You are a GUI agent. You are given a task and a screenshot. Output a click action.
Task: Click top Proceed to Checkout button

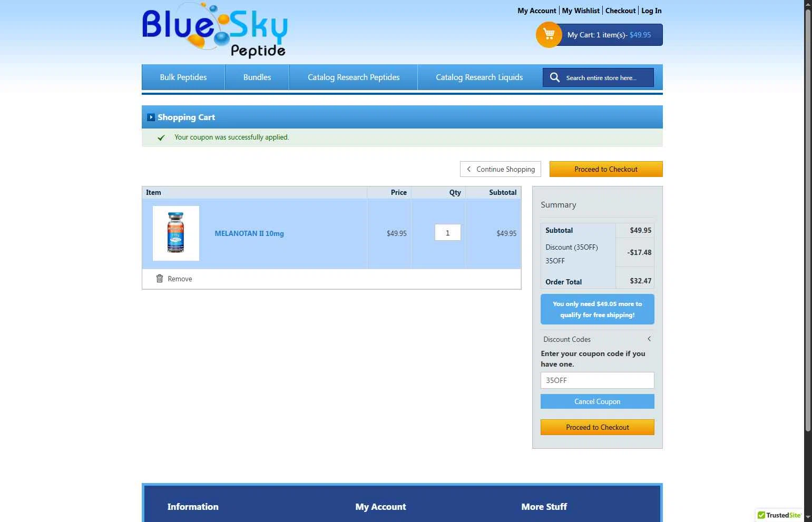click(606, 169)
